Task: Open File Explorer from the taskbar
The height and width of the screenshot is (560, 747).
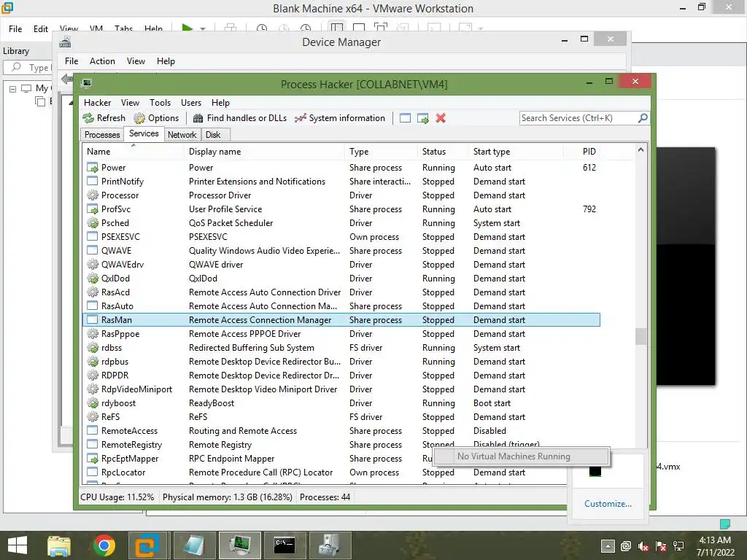Action: coord(59,545)
